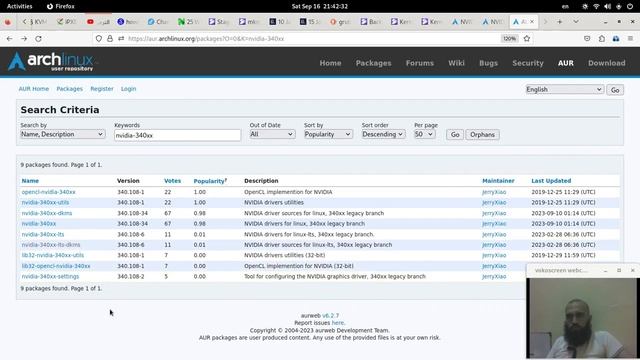Click jerryXiao maintainer of opencl-nvidia-340xx

point(494,192)
